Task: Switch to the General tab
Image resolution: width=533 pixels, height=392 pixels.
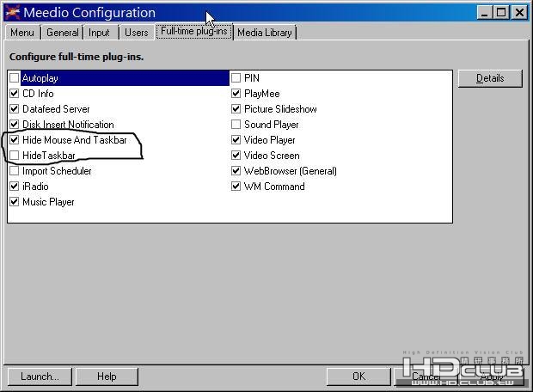Action: 63,33
